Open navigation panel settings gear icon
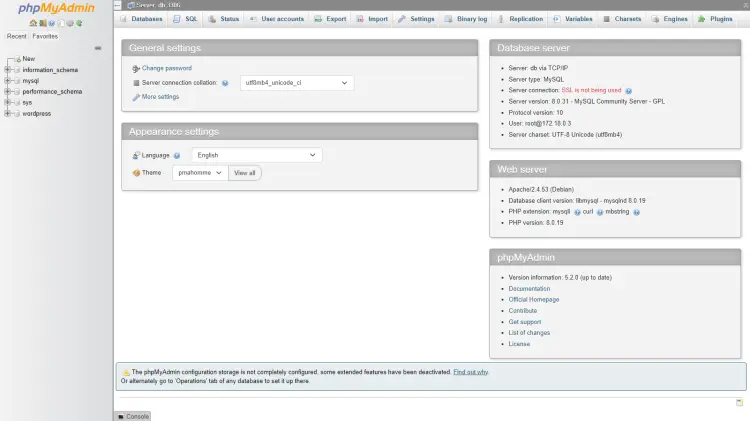 (70, 23)
